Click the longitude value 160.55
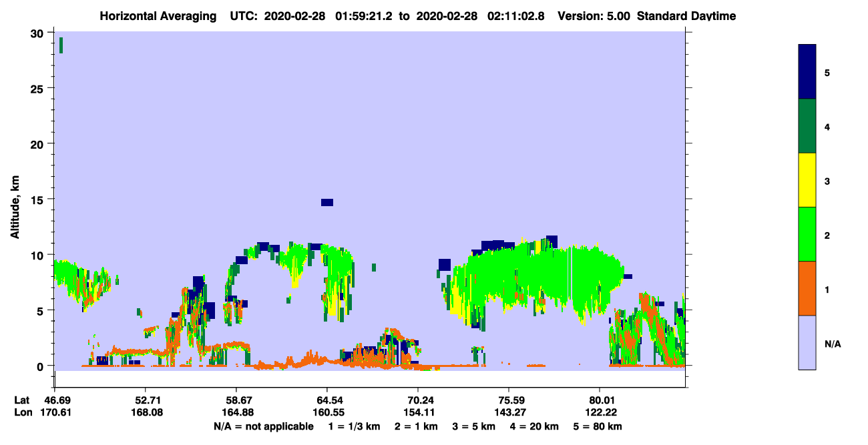This screenshot has width=868, height=445. click(327, 412)
